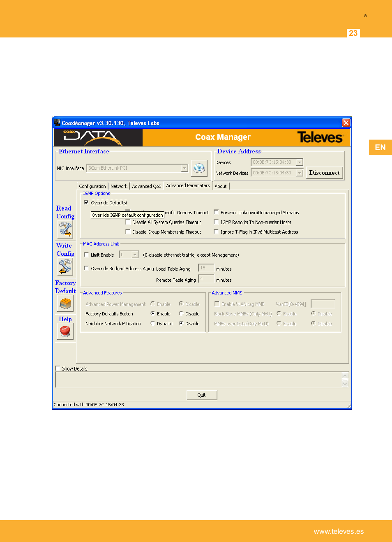Toggle the Show Details checkbox
The width and height of the screenshot is (392, 542).
58,368
